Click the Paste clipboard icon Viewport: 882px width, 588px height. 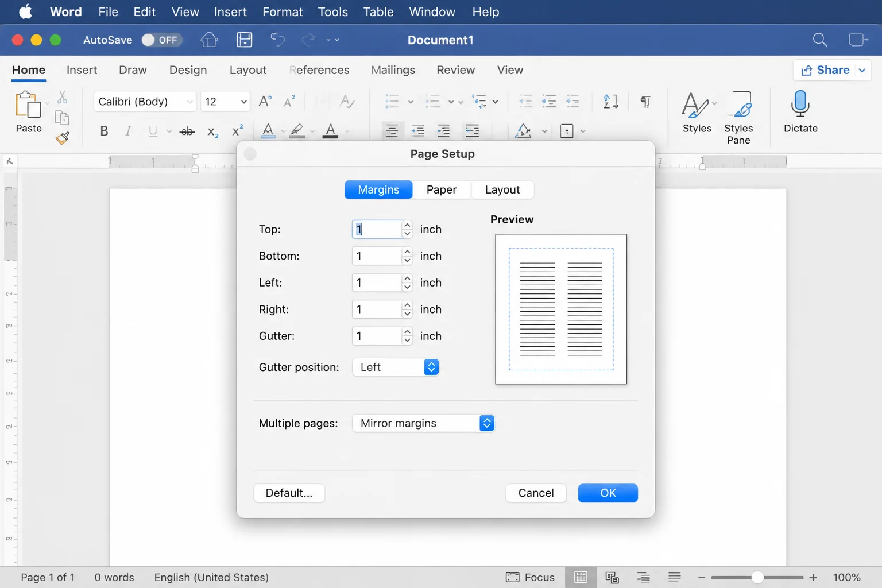28,105
